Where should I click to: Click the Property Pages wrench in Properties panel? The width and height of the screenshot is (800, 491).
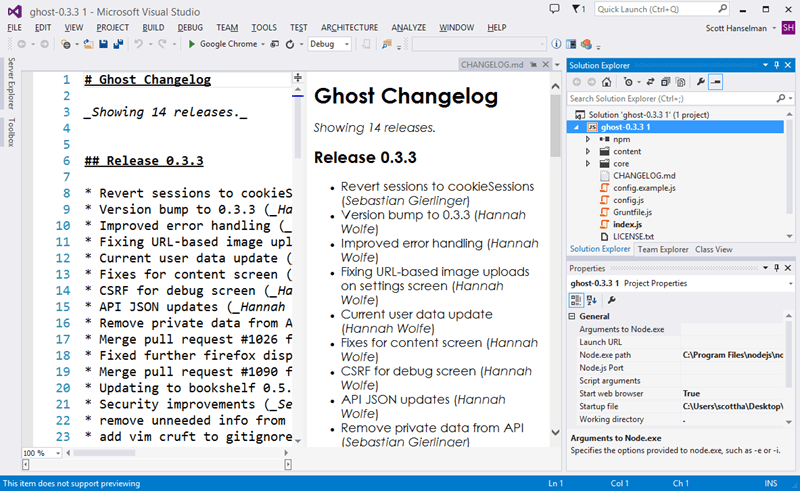[x=612, y=299]
